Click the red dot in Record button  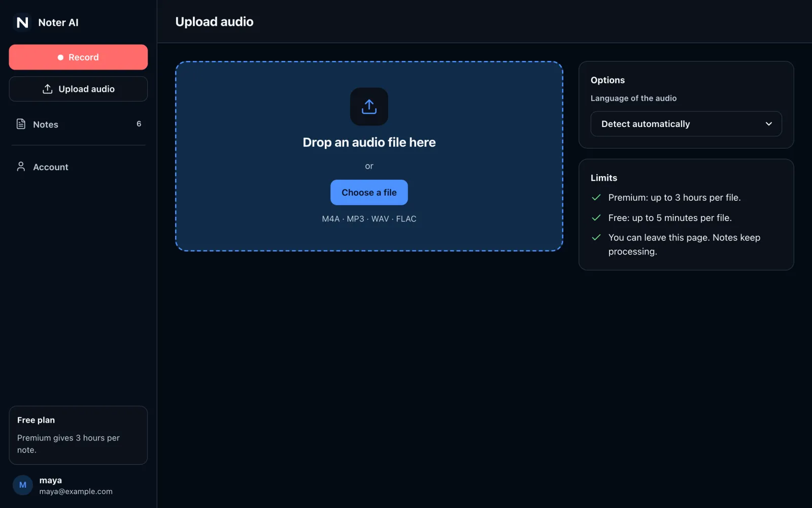tap(60, 57)
